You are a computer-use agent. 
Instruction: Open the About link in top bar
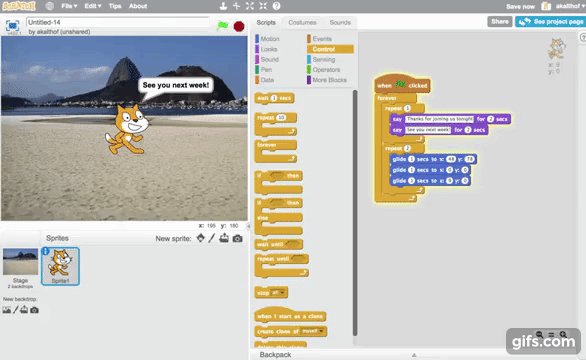[x=138, y=6]
